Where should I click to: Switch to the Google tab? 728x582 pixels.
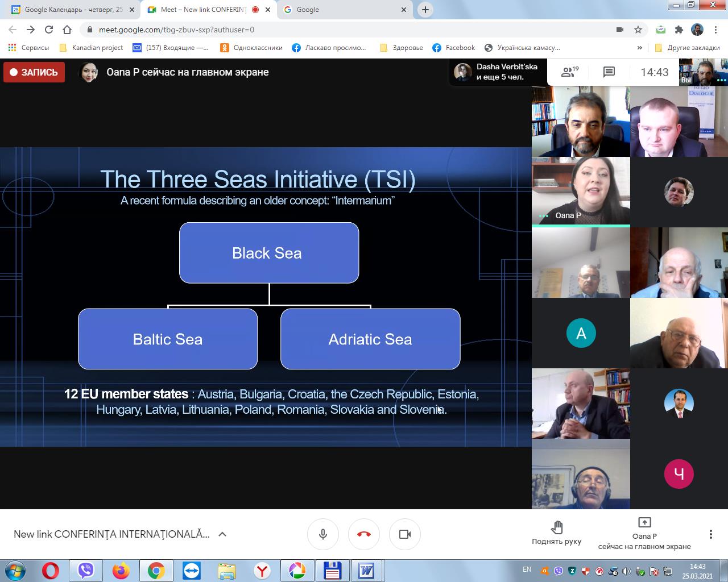341,10
